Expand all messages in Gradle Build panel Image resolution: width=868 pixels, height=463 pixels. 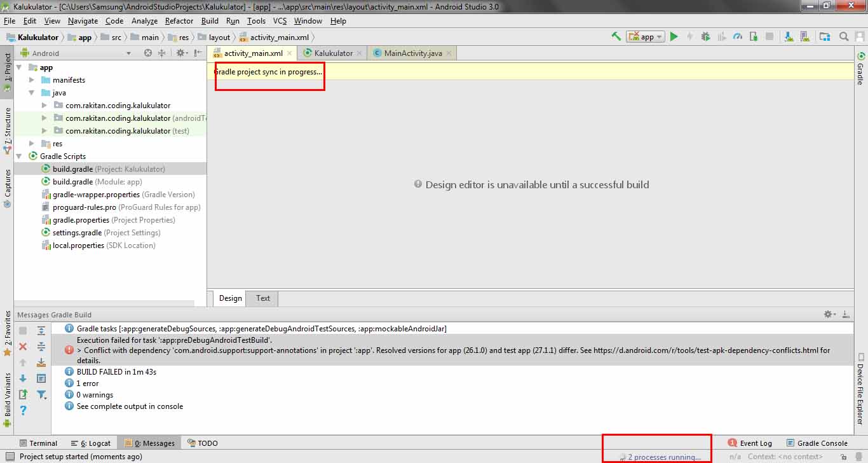tap(39, 330)
